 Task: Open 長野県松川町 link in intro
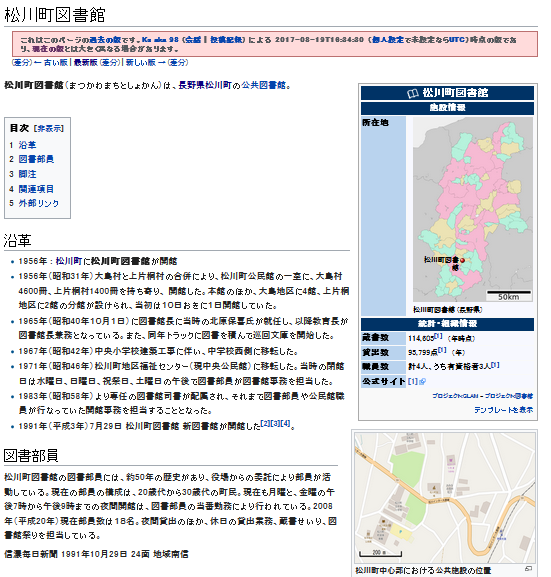[x=205, y=85]
